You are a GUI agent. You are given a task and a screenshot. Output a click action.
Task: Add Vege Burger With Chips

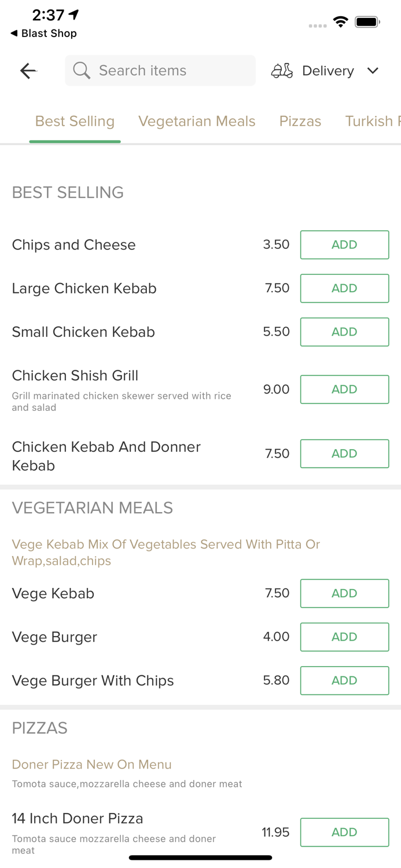coord(344,681)
